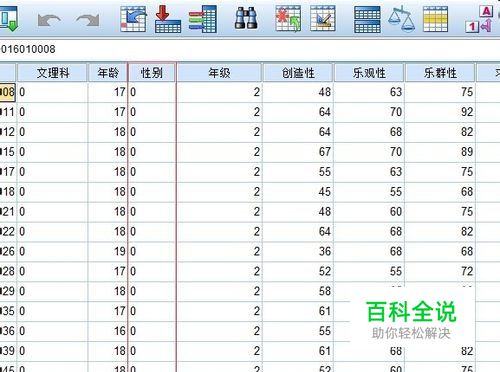Open Weight Cases scale icon

click(402, 19)
